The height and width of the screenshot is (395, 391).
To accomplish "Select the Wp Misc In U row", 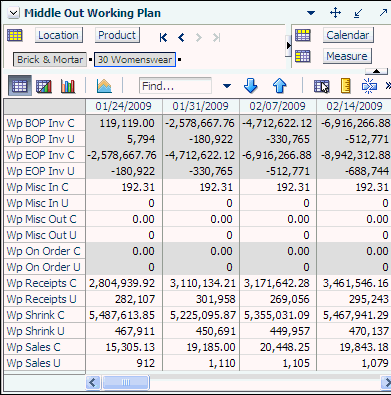I will coord(45,203).
